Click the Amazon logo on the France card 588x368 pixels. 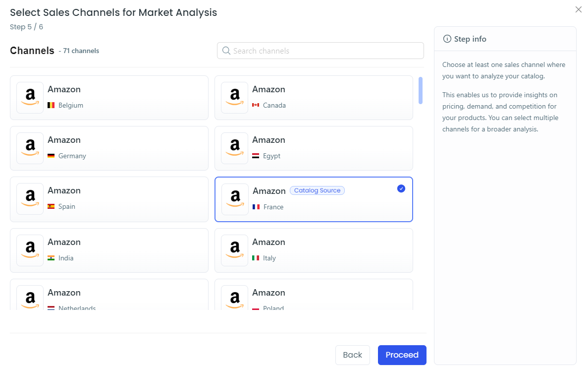coord(235,199)
